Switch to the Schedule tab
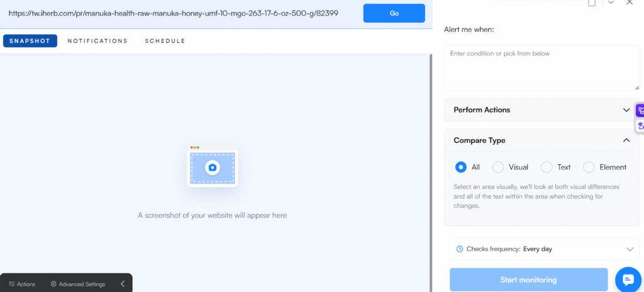The width and height of the screenshot is (644, 292). click(165, 41)
